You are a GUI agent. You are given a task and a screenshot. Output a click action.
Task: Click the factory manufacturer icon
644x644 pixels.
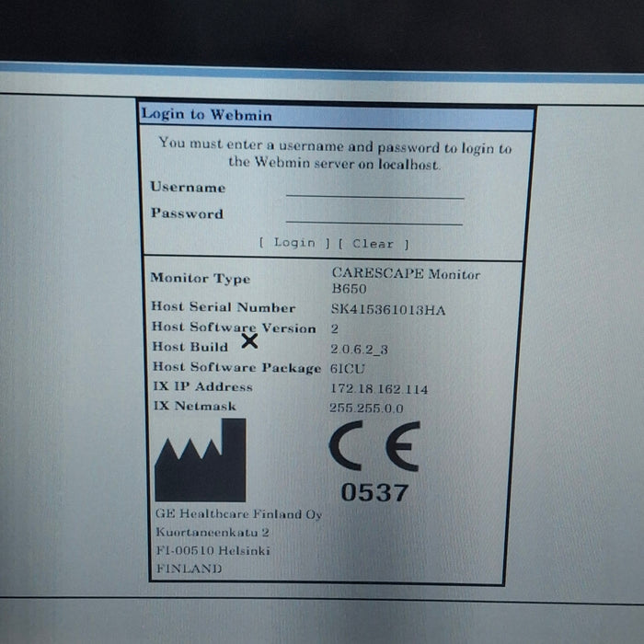(200, 460)
